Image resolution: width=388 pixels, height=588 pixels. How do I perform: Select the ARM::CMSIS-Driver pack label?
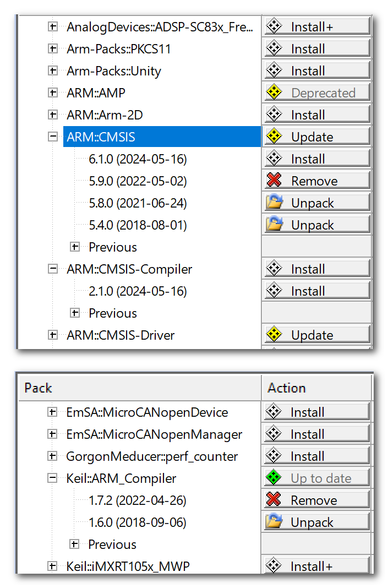(121, 335)
